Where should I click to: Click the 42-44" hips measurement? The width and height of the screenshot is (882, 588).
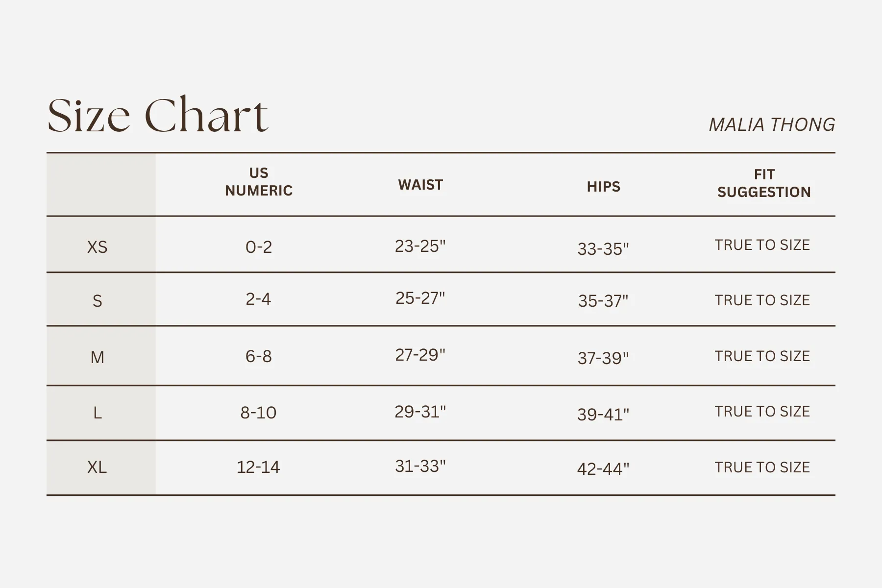click(x=603, y=468)
